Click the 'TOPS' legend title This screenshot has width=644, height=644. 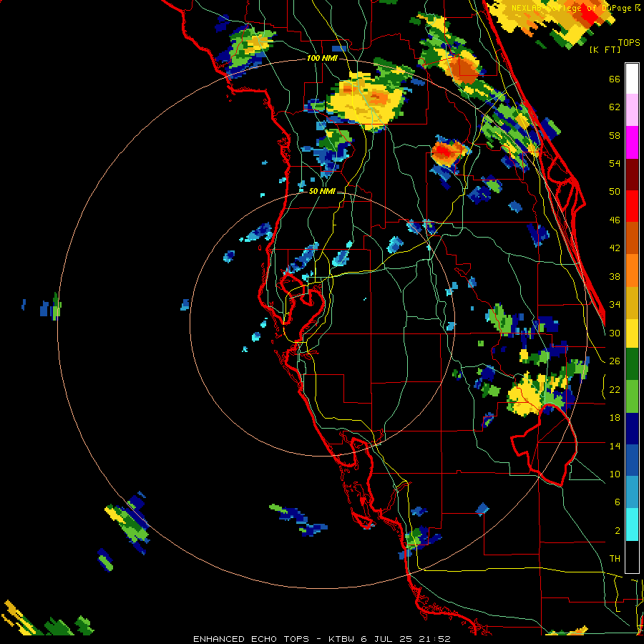[629, 43]
